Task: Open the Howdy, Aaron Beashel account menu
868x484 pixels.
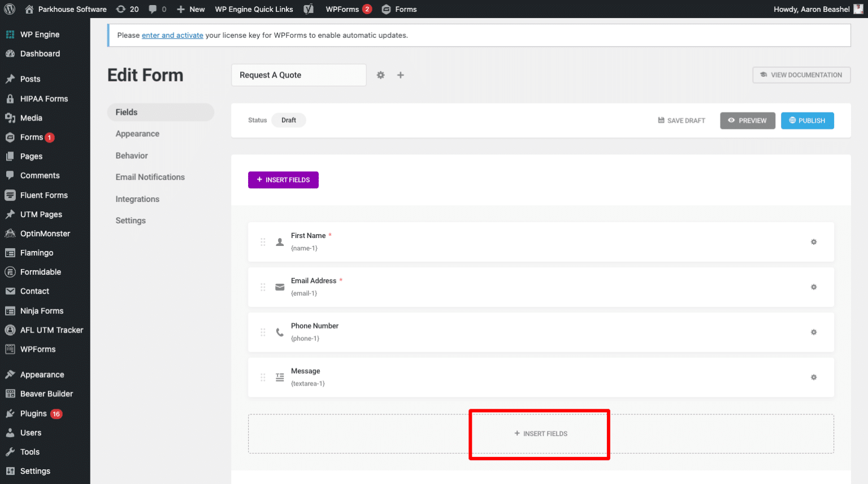Action: pyautogui.click(x=812, y=8)
